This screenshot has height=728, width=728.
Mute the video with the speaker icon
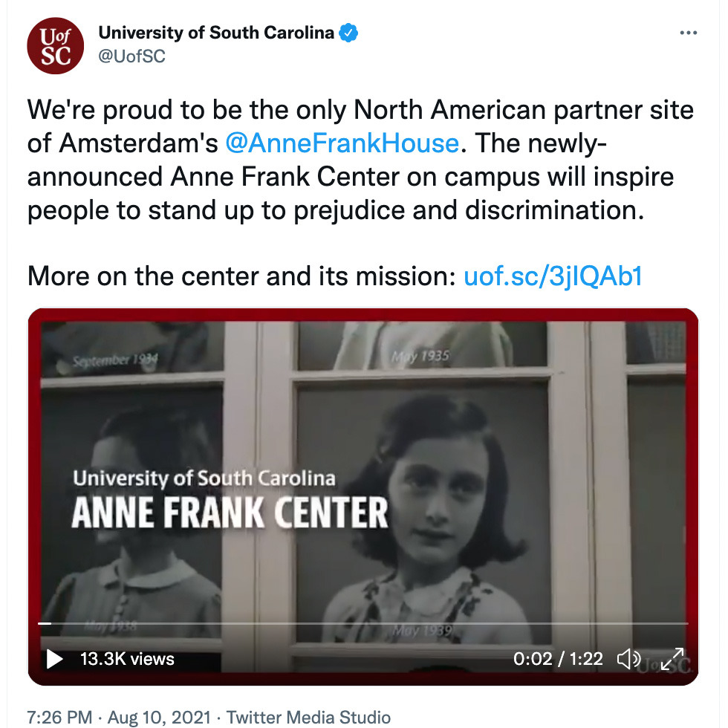tap(629, 659)
